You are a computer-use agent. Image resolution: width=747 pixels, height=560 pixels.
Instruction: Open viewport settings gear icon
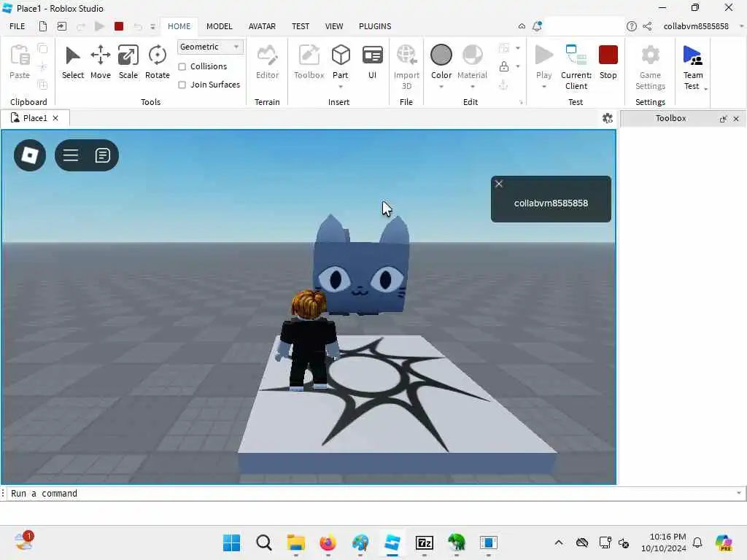[608, 118]
